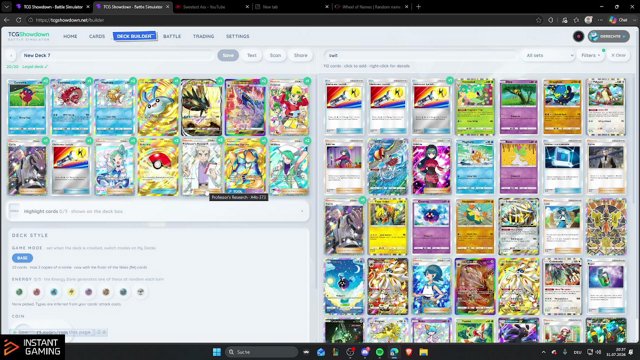Click the gold Poké Ball card in the deck
Image resolution: width=640 pixels, height=360 pixels.
[x=158, y=167]
